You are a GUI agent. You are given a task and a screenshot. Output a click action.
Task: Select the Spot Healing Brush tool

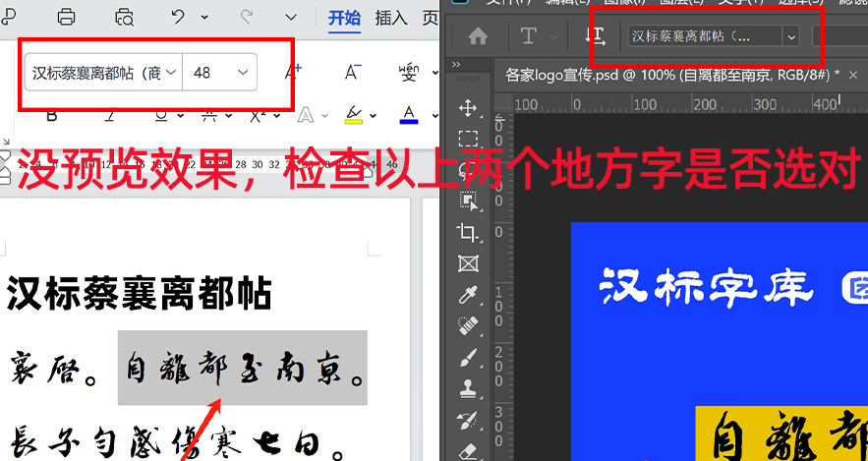pos(468,326)
